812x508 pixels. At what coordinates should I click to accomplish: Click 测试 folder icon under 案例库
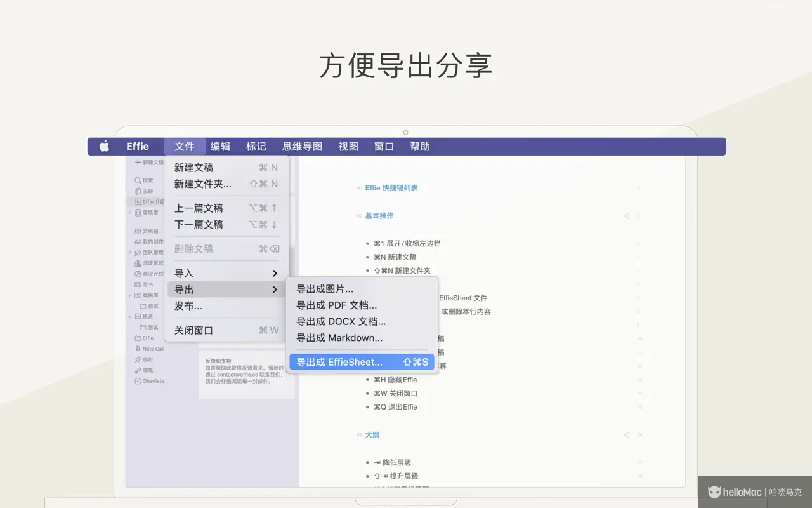point(143,306)
